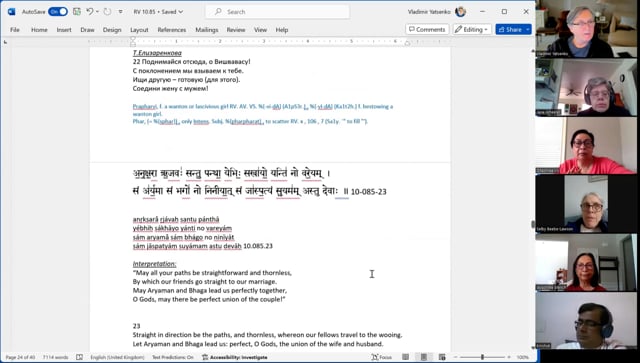Click the scroll up arrow of document scrollbar

tap(533, 51)
